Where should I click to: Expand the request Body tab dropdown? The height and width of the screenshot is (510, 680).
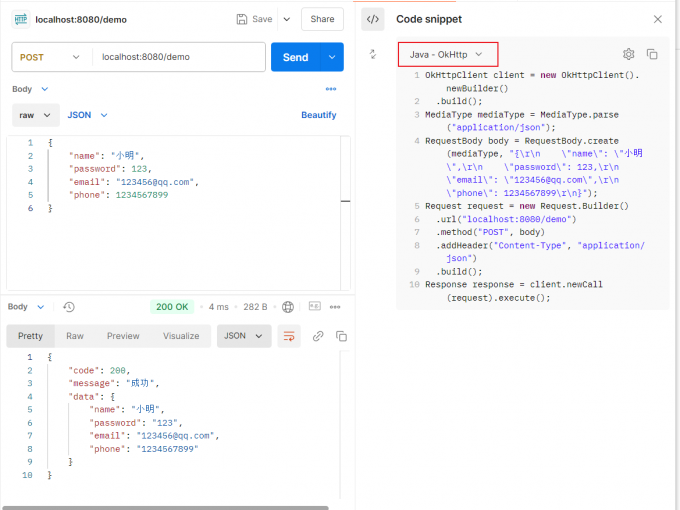tap(30, 89)
